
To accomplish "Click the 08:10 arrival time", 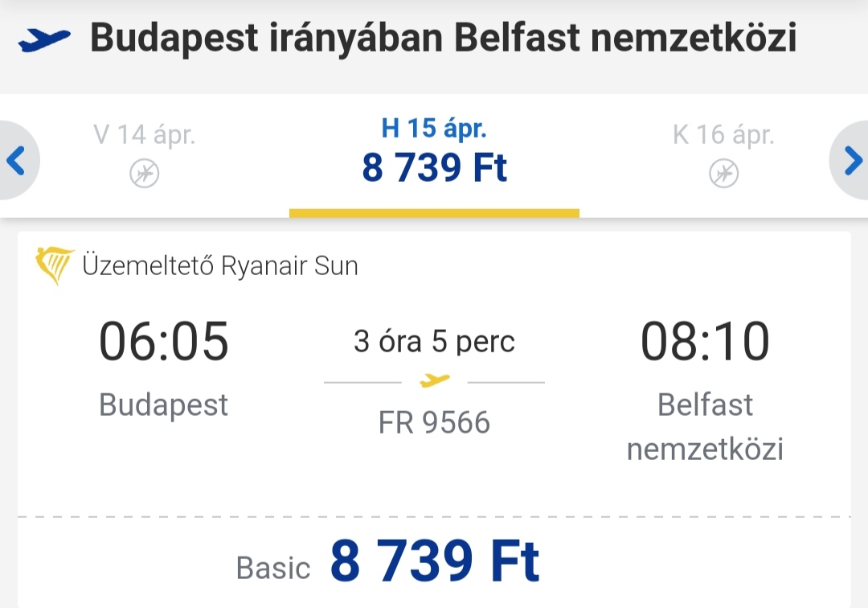I will point(706,341).
